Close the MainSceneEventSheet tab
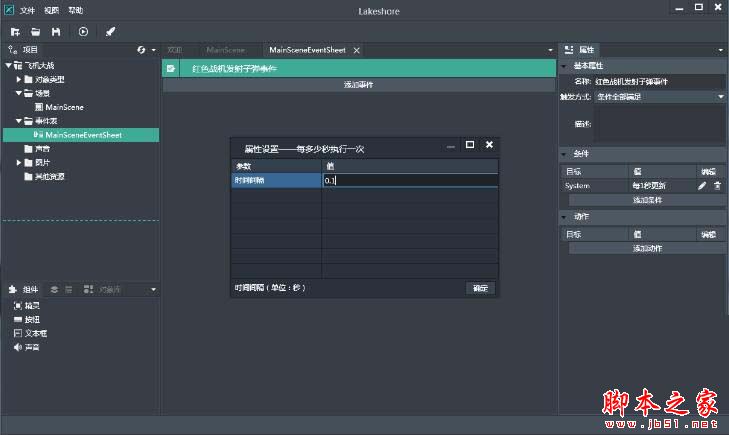Viewport: 729px width, 435px height. click(357, 50)
